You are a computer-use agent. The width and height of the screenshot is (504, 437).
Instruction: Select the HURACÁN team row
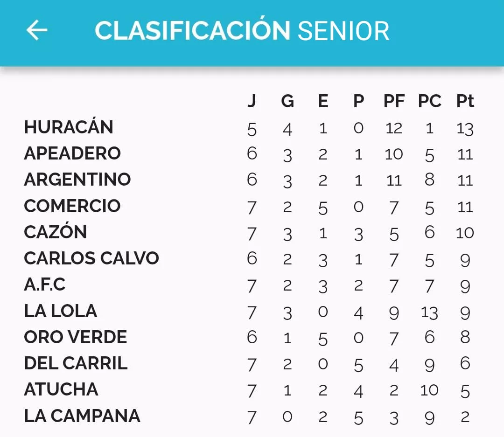(69, 127)
